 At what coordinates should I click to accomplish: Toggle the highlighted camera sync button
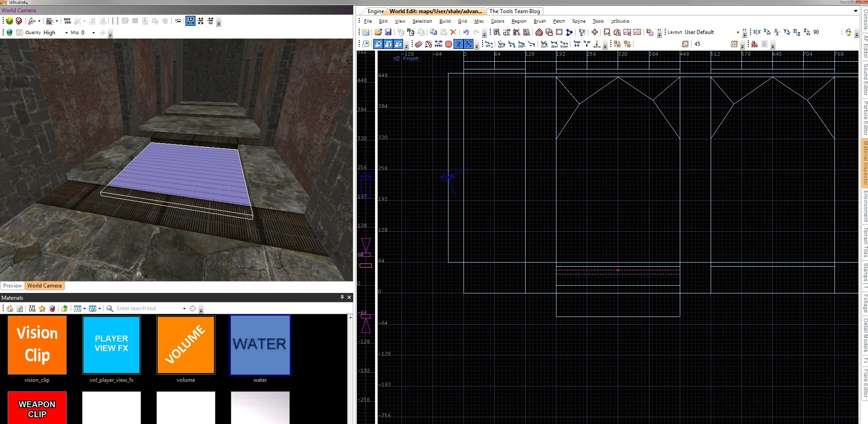click(190, 21)
